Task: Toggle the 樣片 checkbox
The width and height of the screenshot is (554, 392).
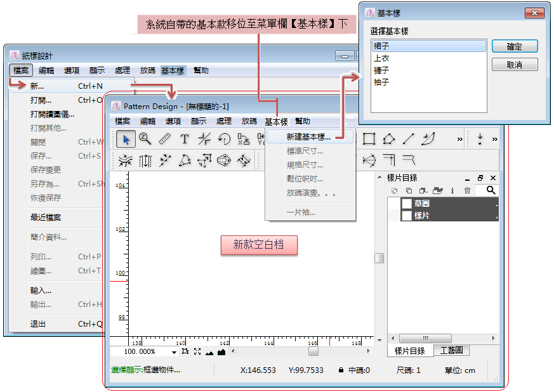Action: pos(407,216)
